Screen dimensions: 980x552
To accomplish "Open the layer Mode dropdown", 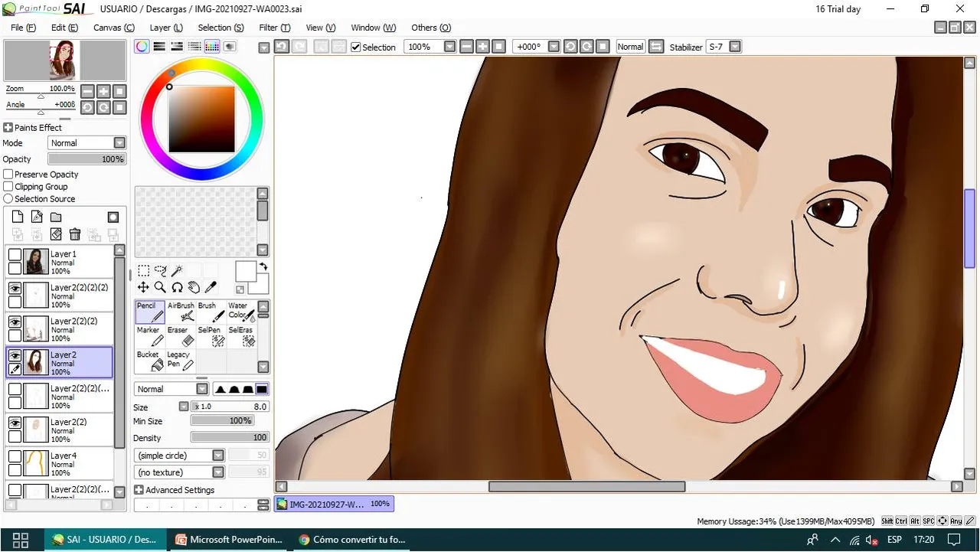I will click(87, 143).
